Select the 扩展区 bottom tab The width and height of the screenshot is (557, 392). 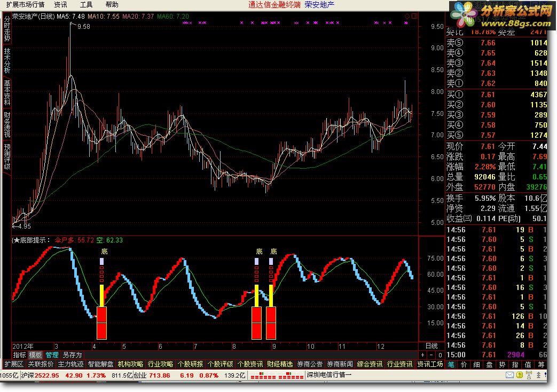tap(14, 364)
